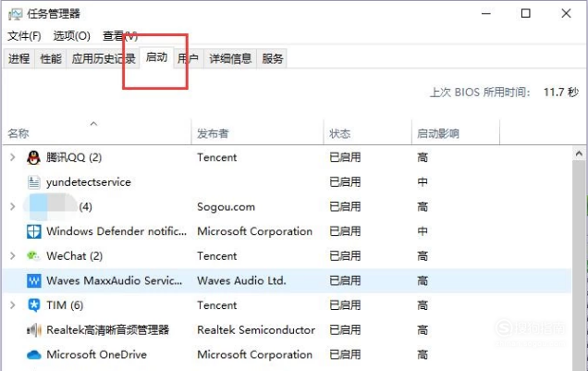The height and width of the screenshot is (371, 588).
Task: Expand the Sogou.com (4) group
Action: pos(13,206)
